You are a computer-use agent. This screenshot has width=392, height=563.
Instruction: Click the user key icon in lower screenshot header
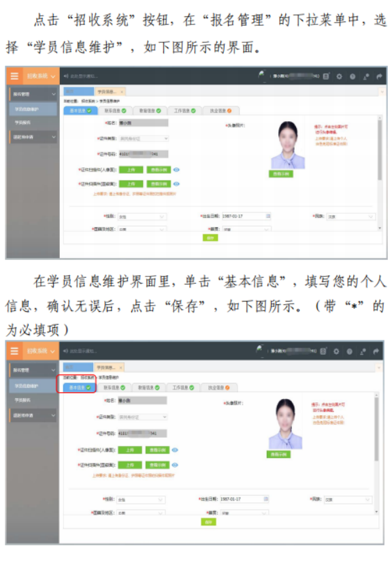click(363, 351)
